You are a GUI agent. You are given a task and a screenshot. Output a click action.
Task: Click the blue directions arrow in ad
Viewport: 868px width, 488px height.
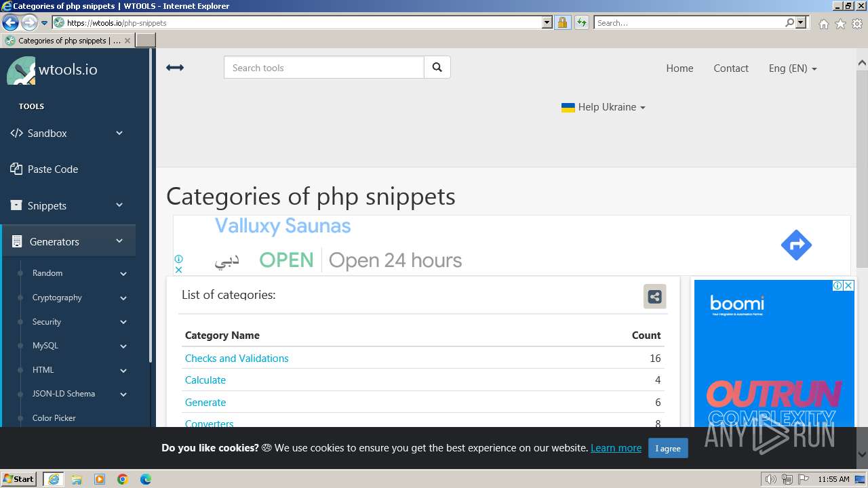pos(796,245)
